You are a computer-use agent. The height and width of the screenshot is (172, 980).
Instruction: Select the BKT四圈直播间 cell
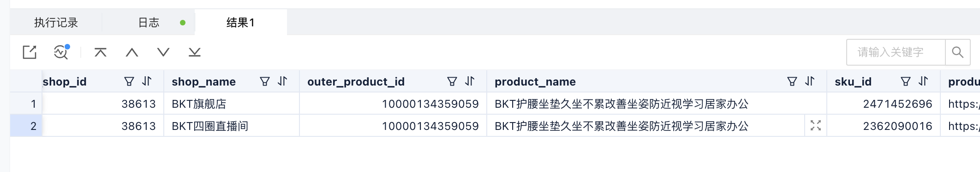click(232, 126)
